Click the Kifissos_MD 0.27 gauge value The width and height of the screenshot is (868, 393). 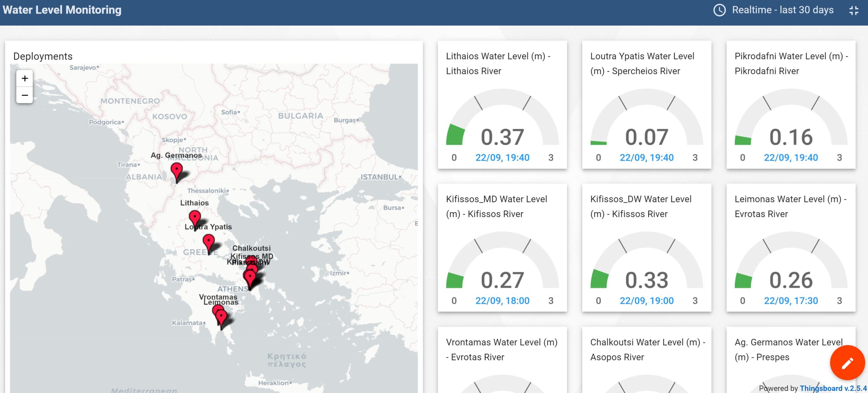[502, 280]
